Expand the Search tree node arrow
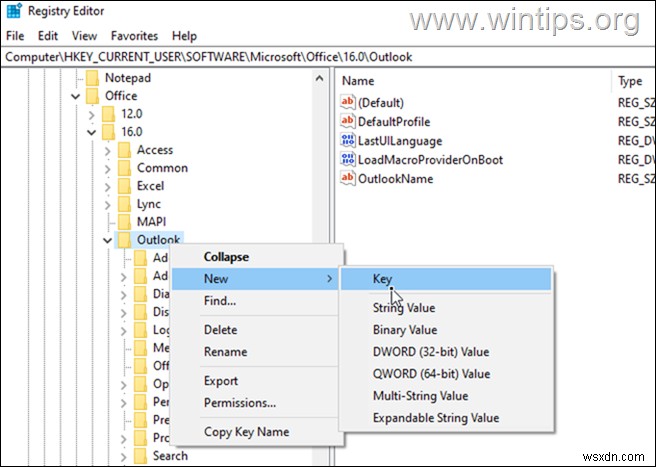Image resolution: width=656 pixels, height=467 pixels. tap(123, 456)
